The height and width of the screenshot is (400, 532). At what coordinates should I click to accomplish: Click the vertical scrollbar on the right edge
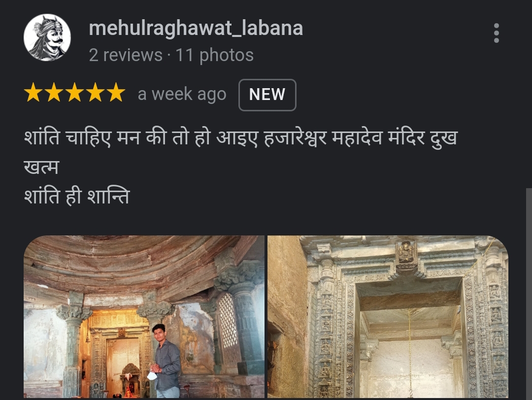coord(529,294)
